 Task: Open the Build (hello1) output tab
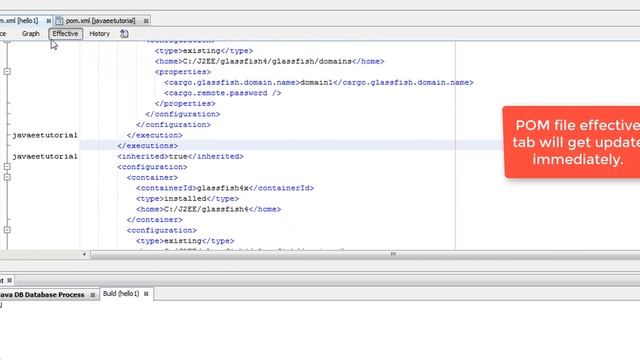[x=121, y=294]
